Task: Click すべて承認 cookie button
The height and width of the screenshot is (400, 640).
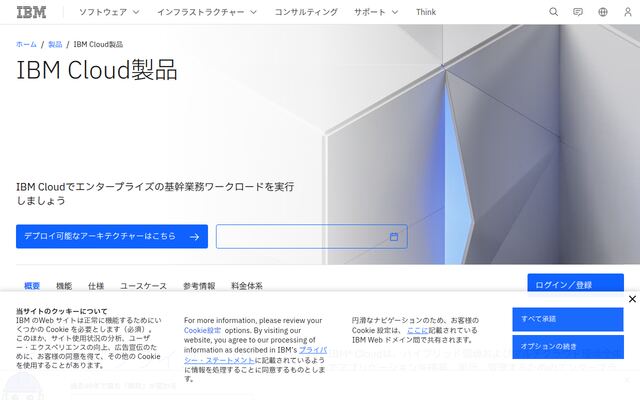Action: (568, 319)
